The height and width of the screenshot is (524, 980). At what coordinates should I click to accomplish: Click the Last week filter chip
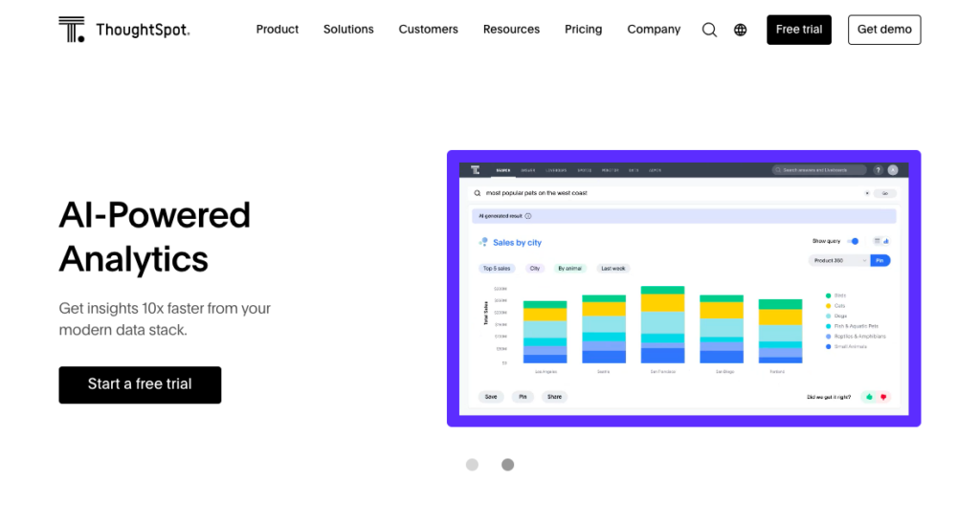tap(613, 269)
